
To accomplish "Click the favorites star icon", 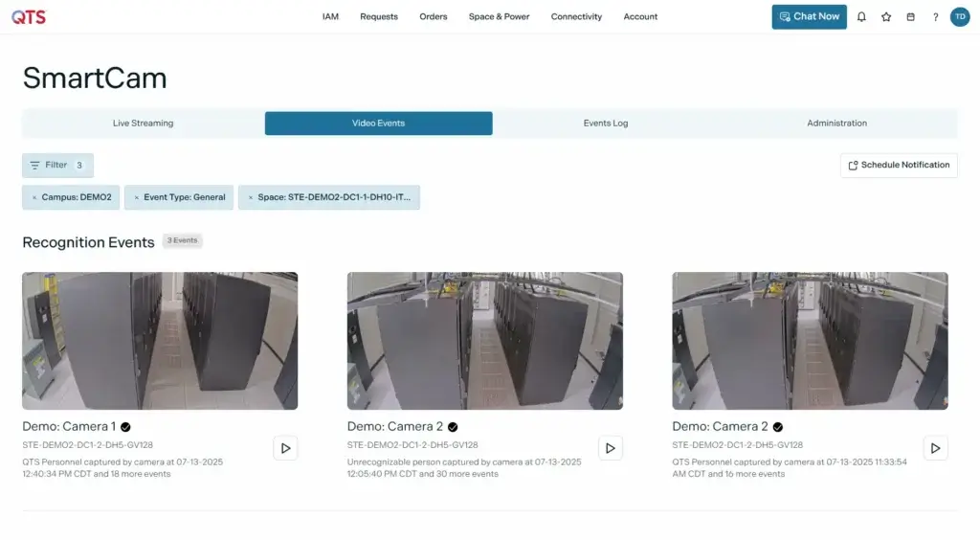I will (886, 16).
